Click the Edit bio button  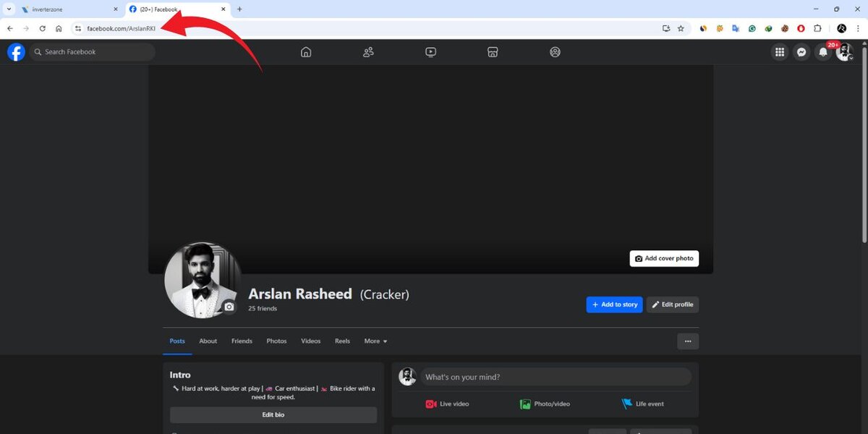pyautogui.click(x=273, y=415)
